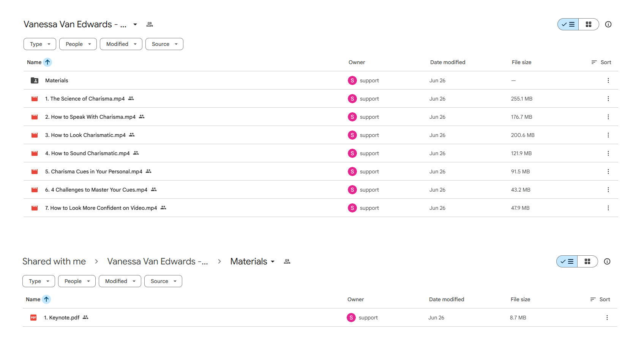This screenshot has width=644, height=346.
Task: Reverse name sort arrow in top file list
Action: [47, 62]
